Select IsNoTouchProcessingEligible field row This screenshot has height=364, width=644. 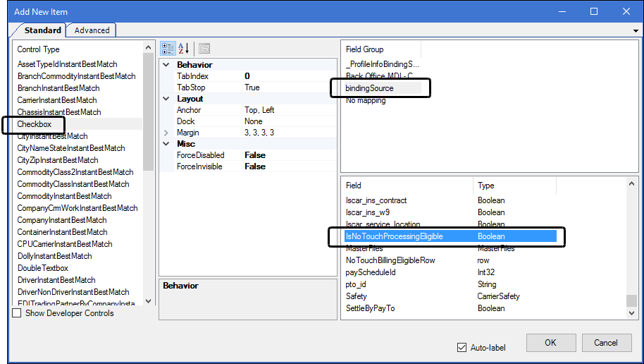(x=450, y=236)
